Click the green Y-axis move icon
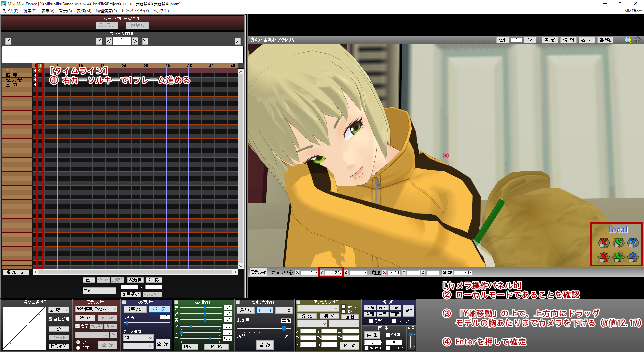The width and height of the screenshot is (644, 352). tap(619, 257)
